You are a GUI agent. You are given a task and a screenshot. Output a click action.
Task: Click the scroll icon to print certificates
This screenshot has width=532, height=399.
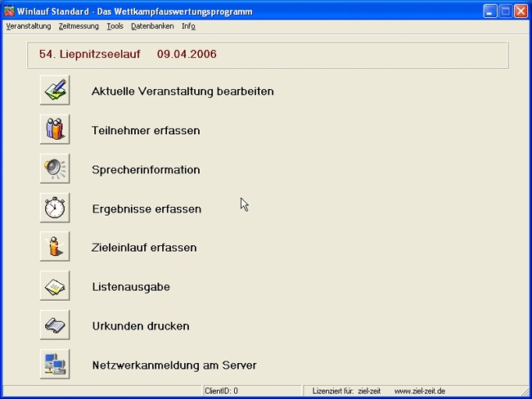click(x=55, y=325)
